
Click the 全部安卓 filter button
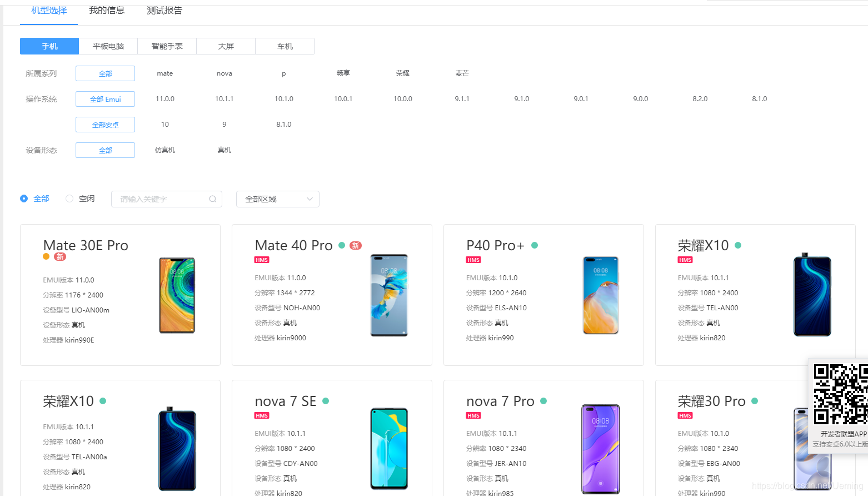pos(105,125)
